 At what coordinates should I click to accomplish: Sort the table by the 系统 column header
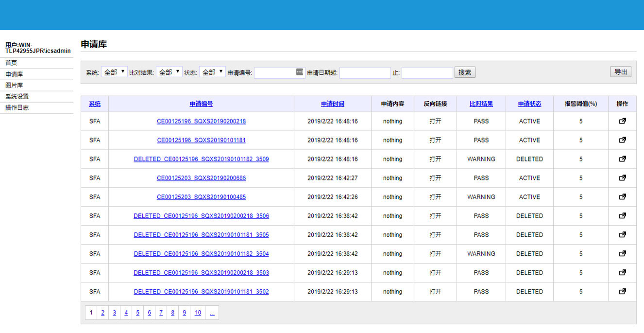click(95, 104)
